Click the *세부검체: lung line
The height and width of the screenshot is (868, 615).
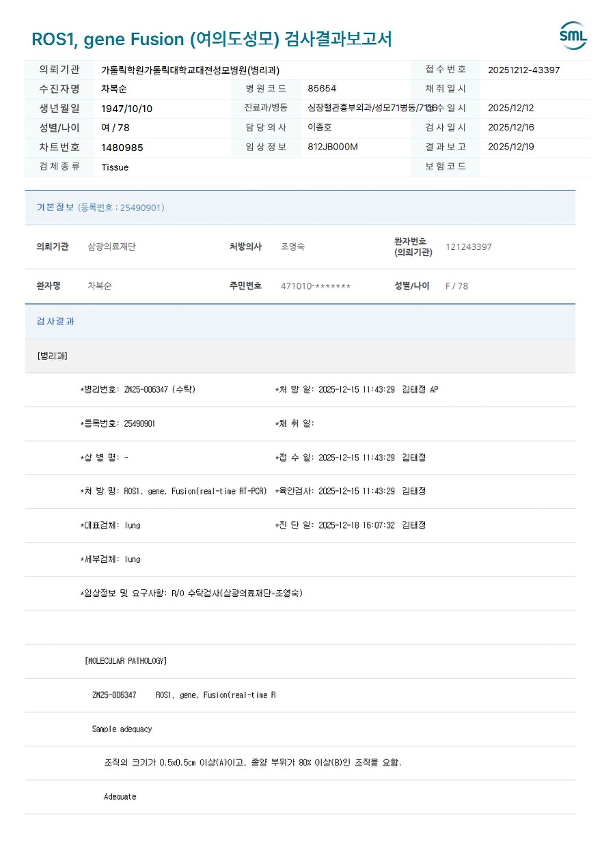[x=110, y=559]
